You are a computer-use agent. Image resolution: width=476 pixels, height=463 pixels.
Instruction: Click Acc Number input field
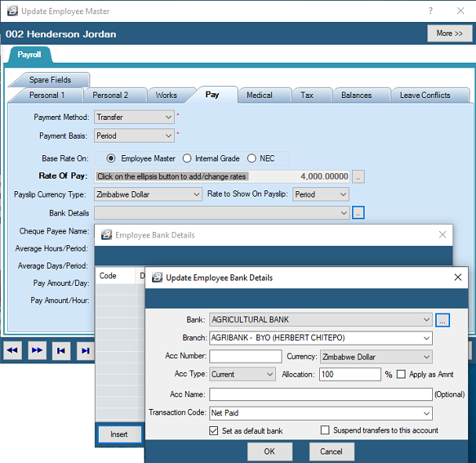coord(245,356)
